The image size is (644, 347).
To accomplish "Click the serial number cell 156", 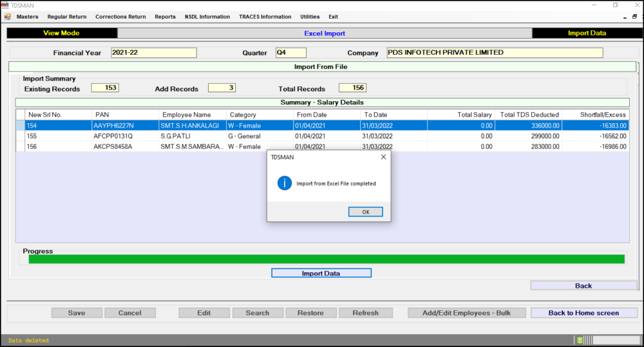I will [x=59, y=147].
